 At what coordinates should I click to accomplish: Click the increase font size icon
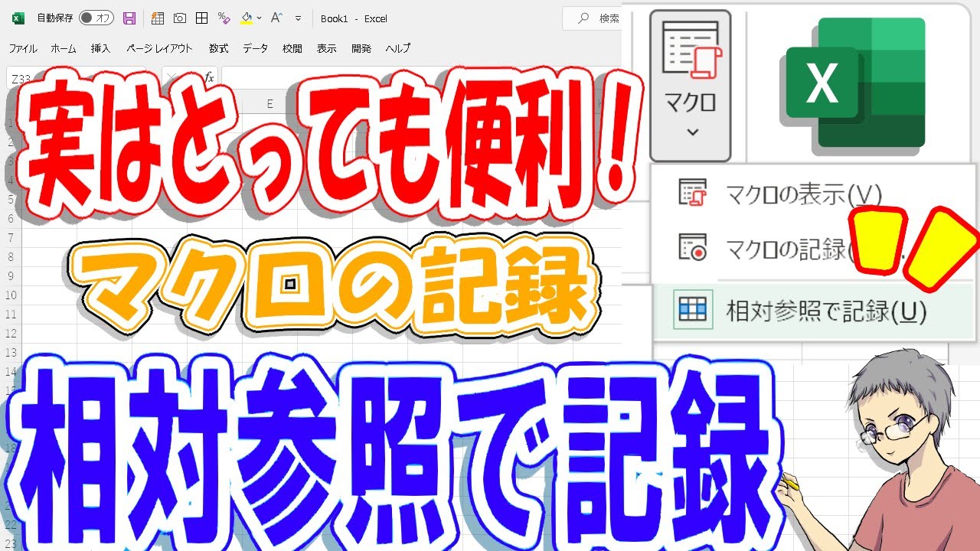pyautogui.click(x=277, y=18)
